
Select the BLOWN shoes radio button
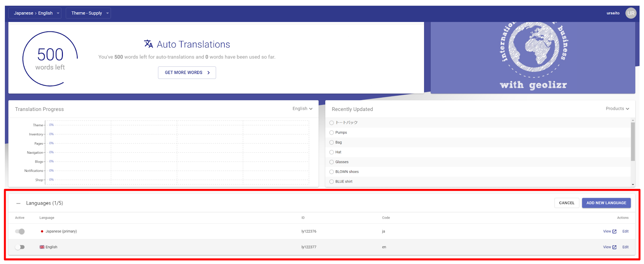click(x=332, y=172)
